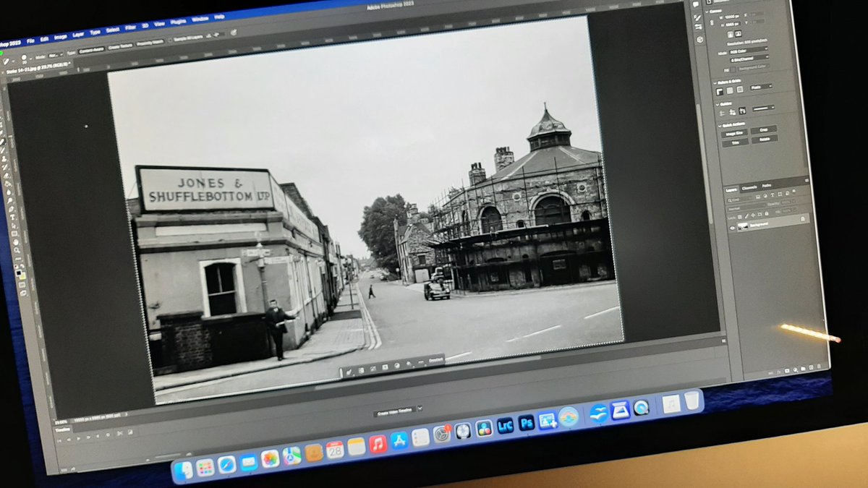The width and height of the screenshot is (868, 488).
Task: Open the Kind layer filter dropdown
Action: coord(740,200)
